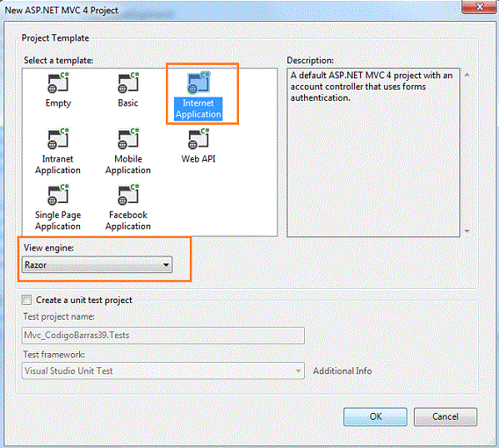Click the Cancel button
Image resolution: width=499 pixels, height=448 pixels.
(x=445, y=416)
